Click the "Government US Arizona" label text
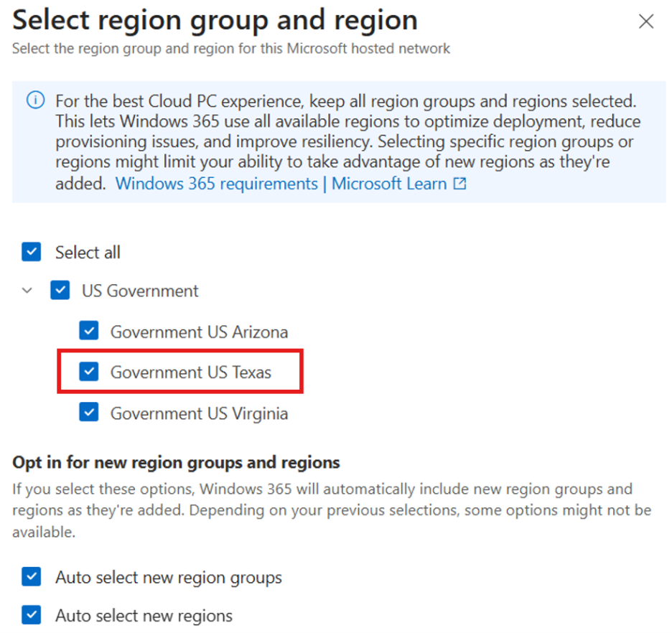Image resolution: width=672 pixels, height=633 pixels. 199,332
